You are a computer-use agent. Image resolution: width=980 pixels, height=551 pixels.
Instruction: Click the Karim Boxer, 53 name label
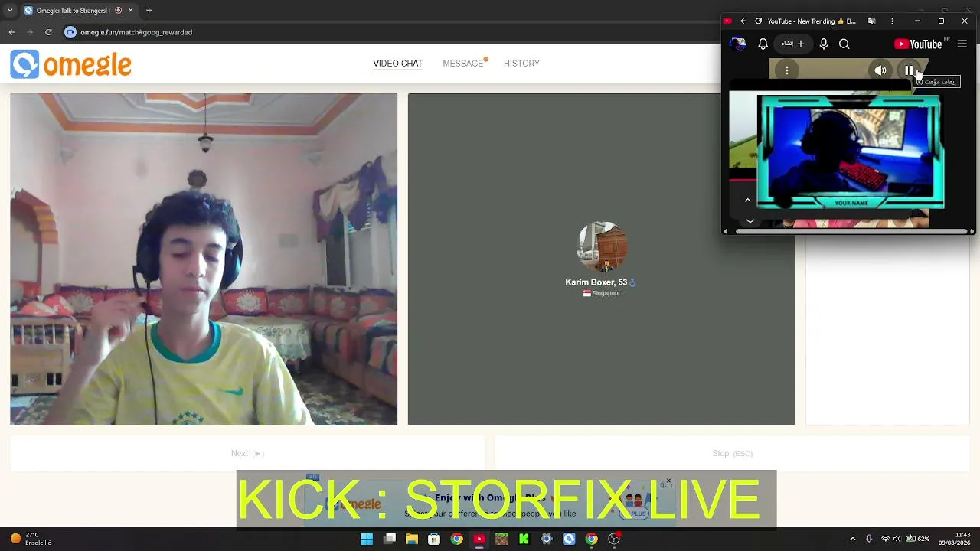click(596, 282)
